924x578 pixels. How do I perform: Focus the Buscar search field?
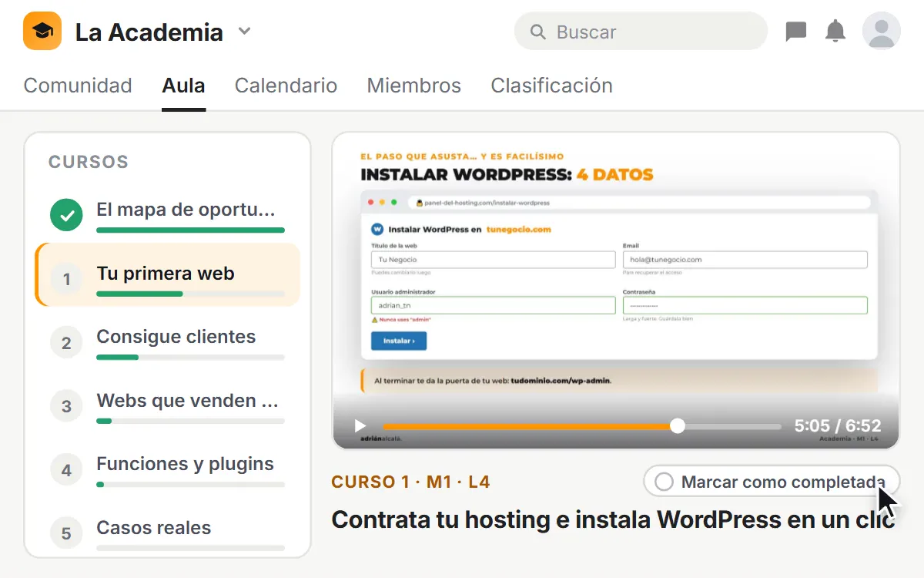coord(641,32)
